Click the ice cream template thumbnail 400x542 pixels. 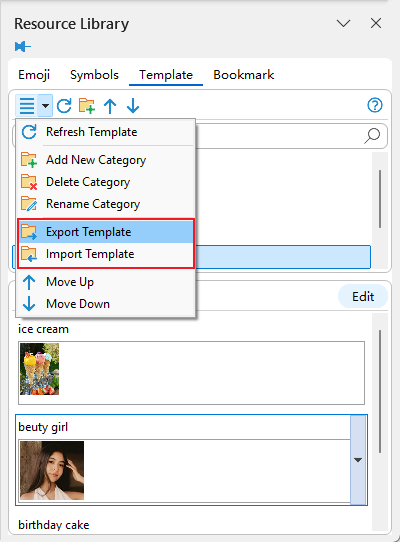coord(39,369)
